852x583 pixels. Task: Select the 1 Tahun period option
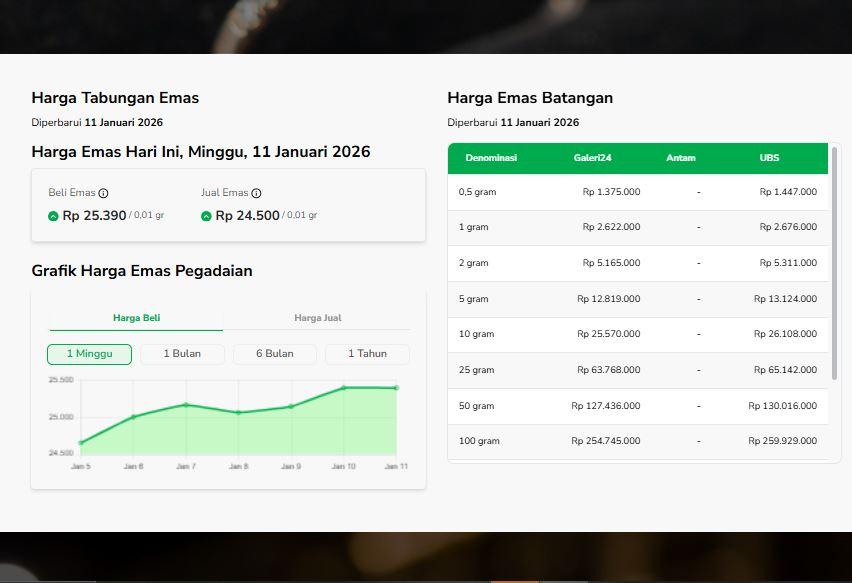coord(366,353)
